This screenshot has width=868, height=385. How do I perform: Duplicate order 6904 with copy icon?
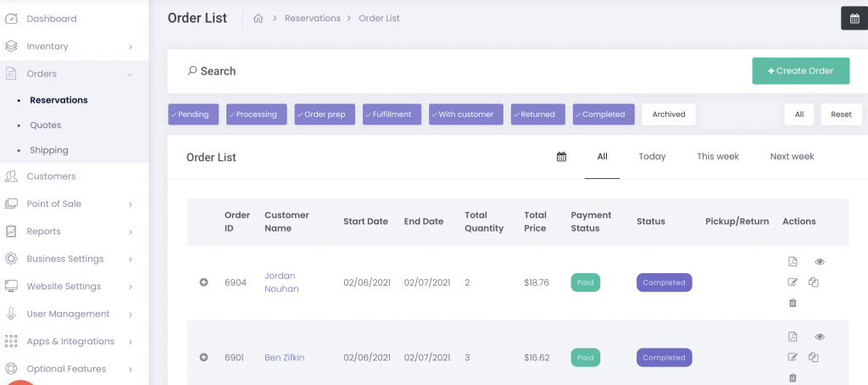814,282
